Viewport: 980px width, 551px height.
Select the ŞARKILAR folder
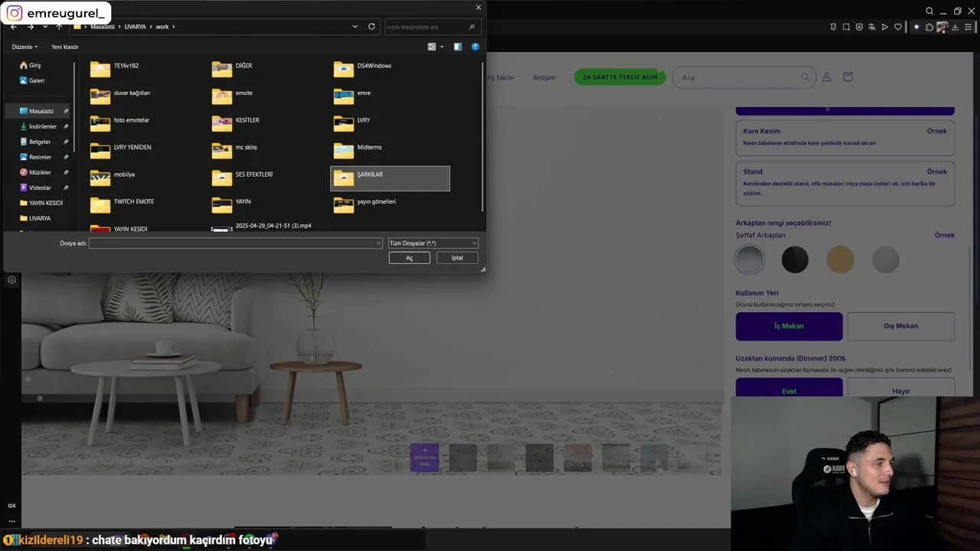click(390, 178)
